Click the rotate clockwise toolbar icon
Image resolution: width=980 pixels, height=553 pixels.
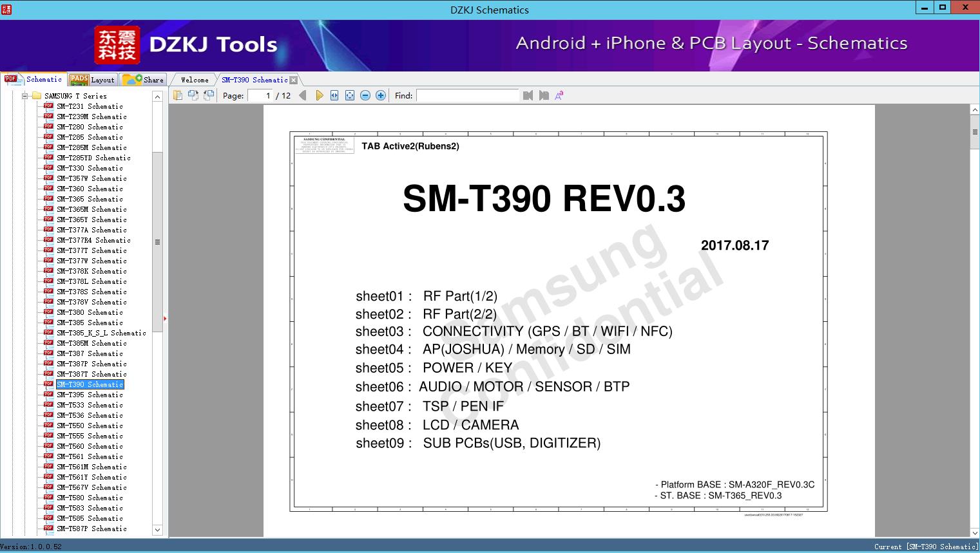(209, 95)
